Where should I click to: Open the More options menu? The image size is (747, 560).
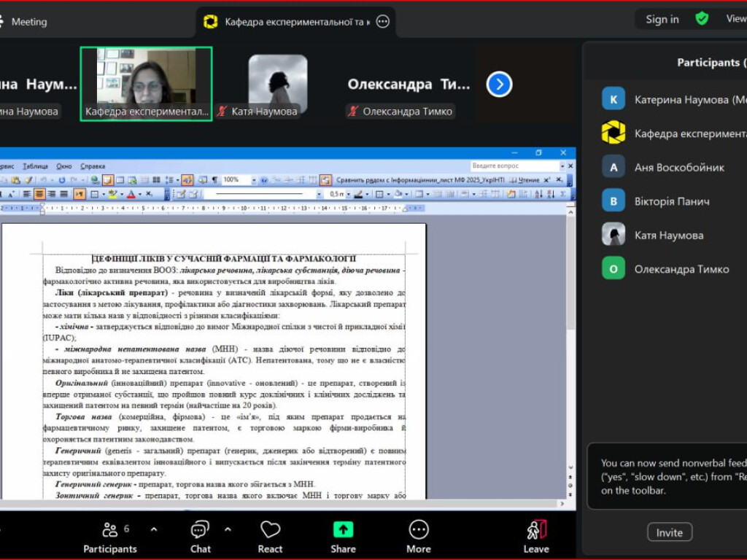pos(419,537)
